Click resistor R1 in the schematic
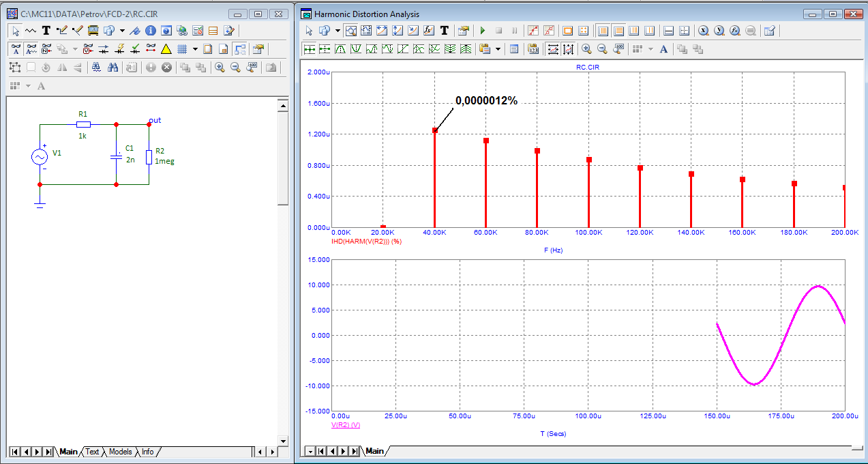The height and width of the screenshot is (464, 868). point(83,125)
